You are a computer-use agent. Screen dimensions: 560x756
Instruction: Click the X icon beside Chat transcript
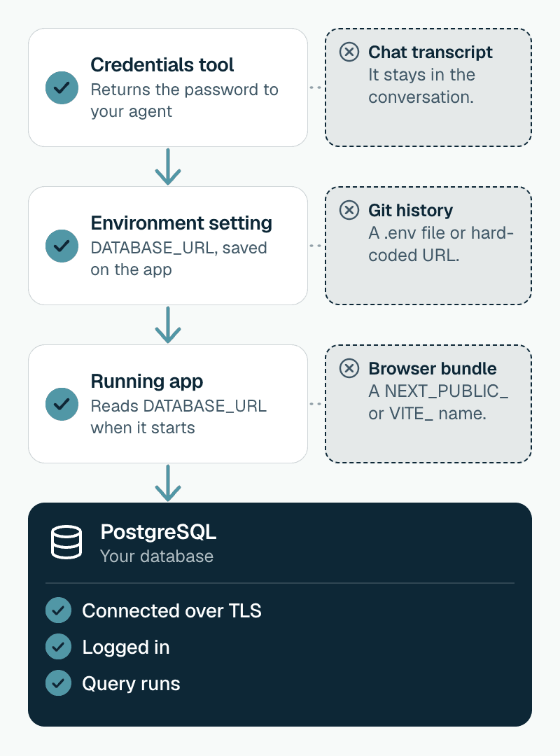349,52
